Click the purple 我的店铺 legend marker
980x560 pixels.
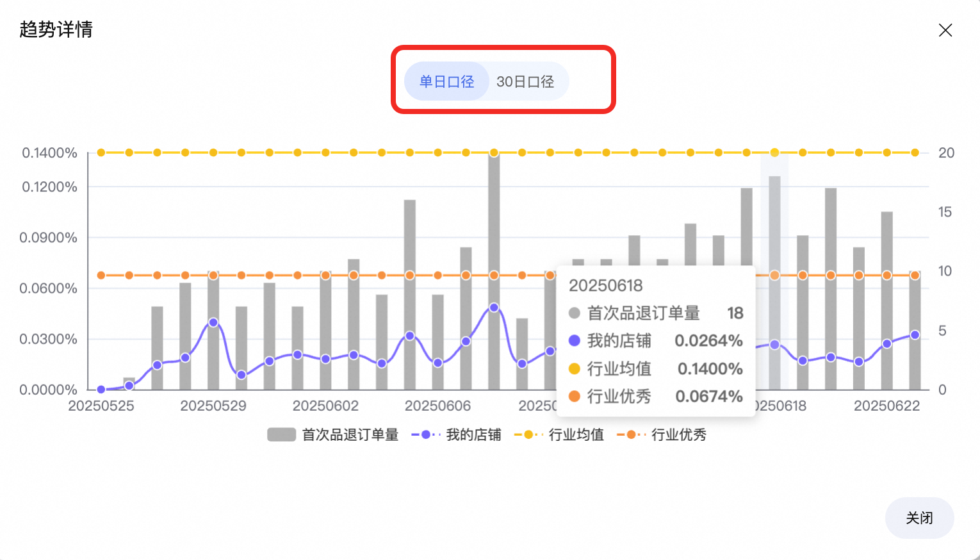(426, 435)
